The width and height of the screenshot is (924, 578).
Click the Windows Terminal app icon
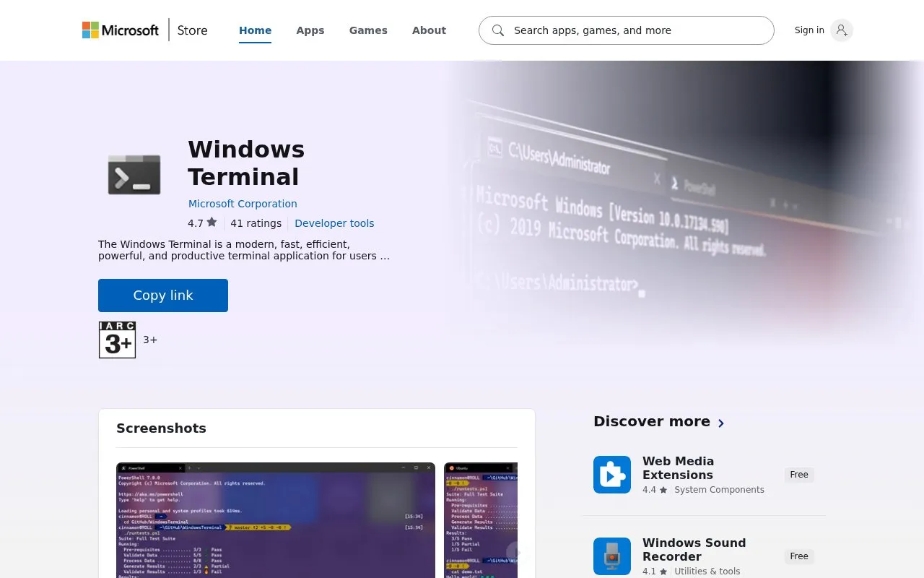(134, 174)
